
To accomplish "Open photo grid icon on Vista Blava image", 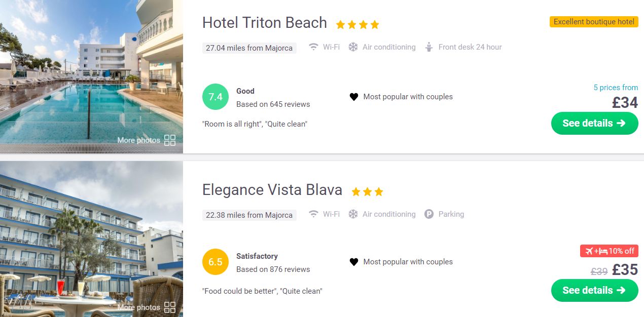I will [x=170, y=307].
